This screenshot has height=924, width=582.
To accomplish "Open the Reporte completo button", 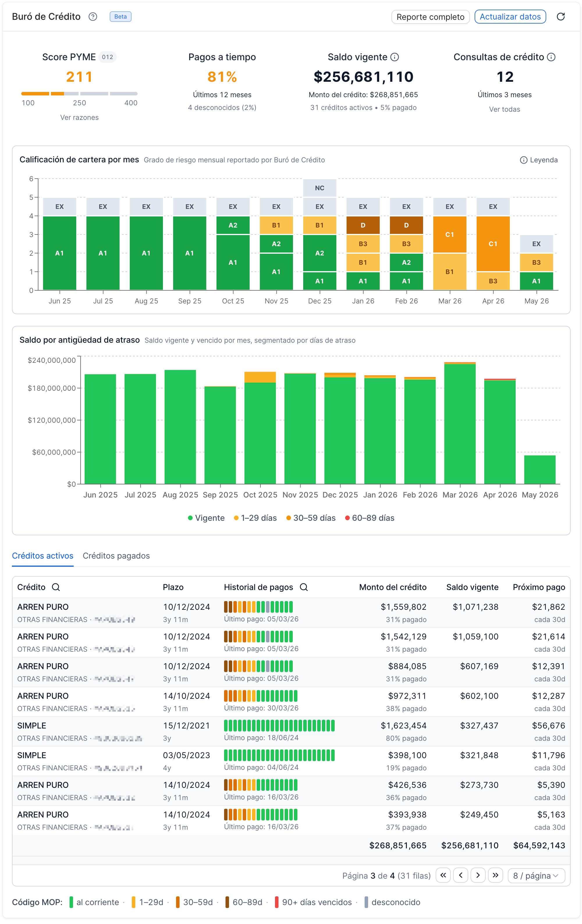I will [x=430, y=17].
